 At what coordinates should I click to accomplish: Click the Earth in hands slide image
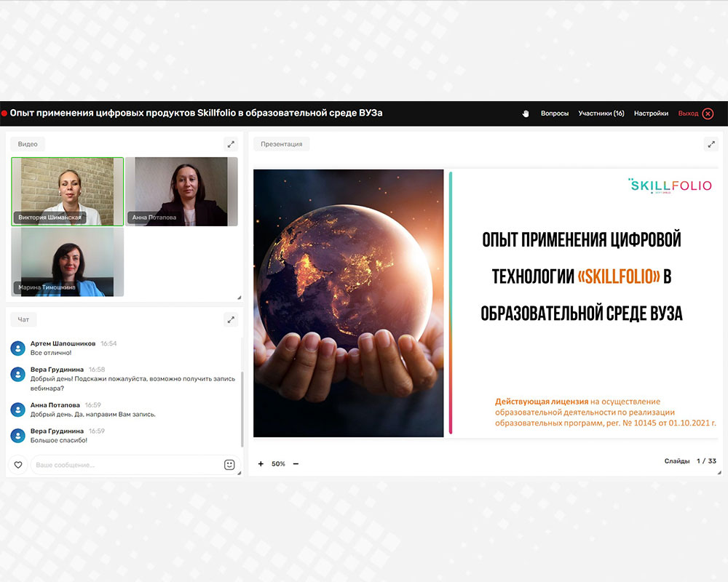tap(348, 303)
